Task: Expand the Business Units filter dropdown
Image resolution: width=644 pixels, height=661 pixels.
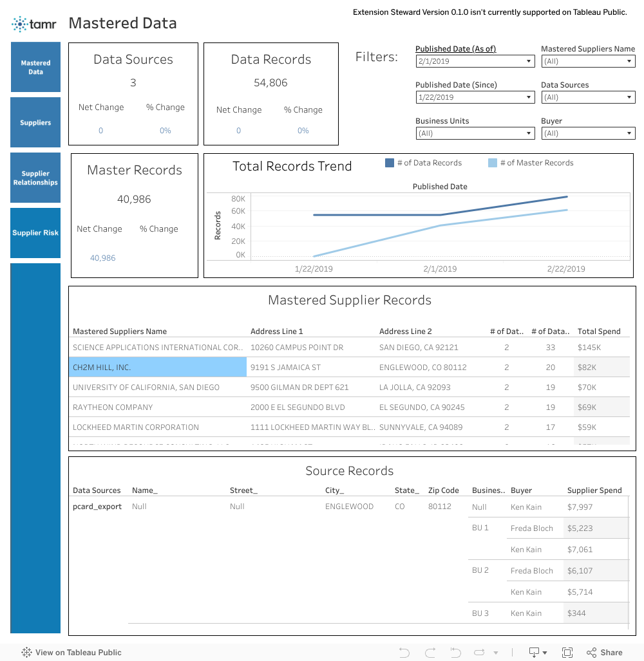Action: coord(475,134)
